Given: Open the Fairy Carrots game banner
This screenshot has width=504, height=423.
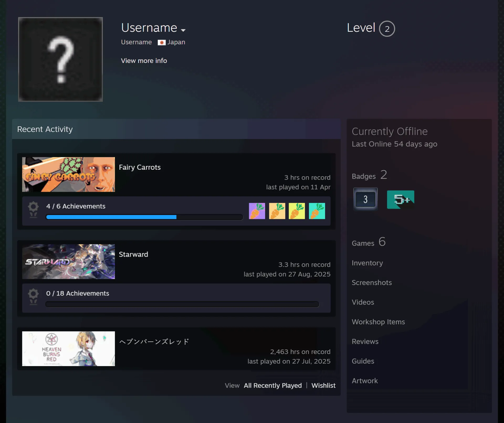Looking at the screenshot, I should click(69, 174).
